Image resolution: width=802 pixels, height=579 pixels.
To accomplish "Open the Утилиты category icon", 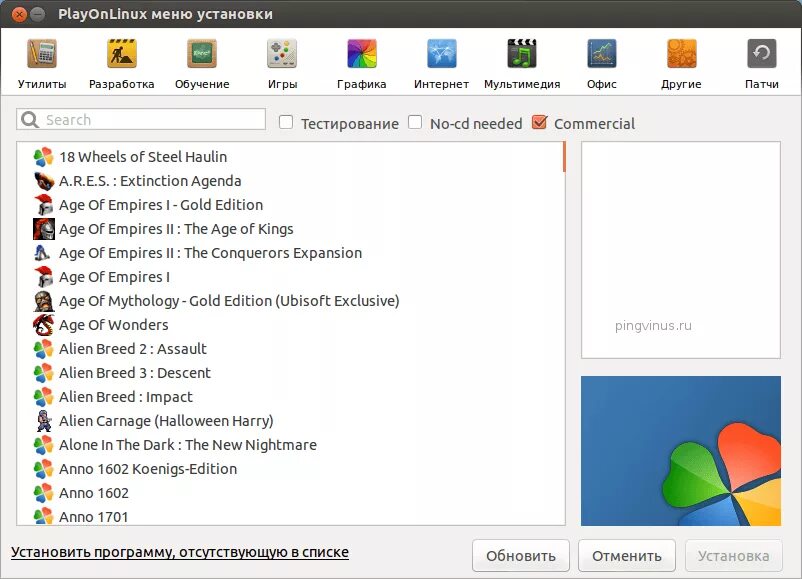I will click(42, 53).
